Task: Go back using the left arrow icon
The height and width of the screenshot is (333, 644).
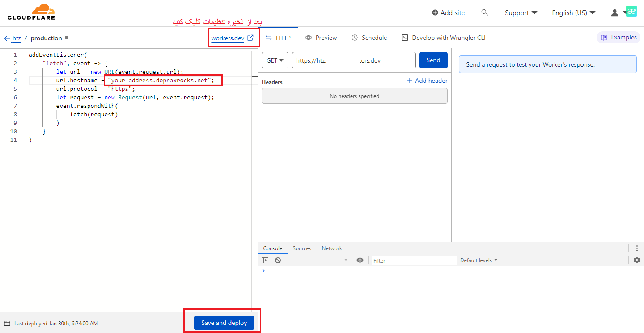Action: [7, 38]
